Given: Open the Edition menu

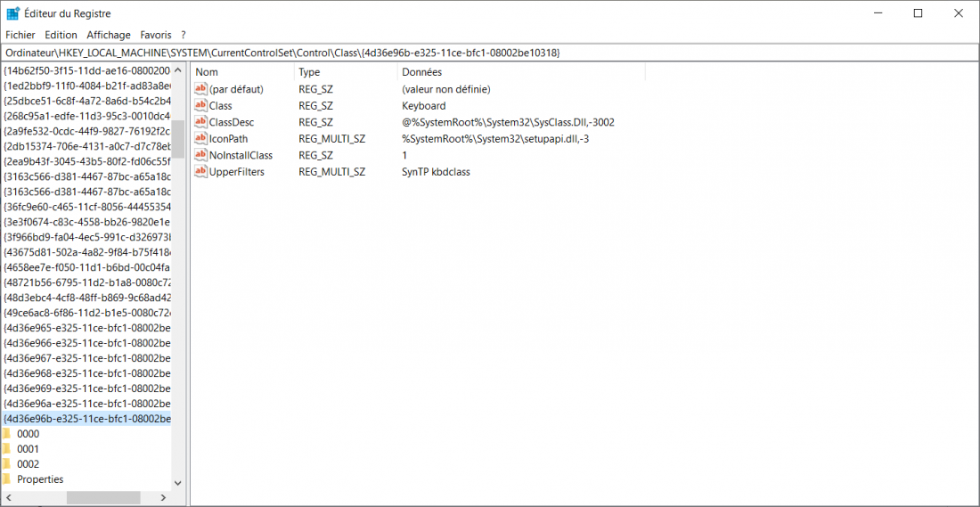Looking at the screenshot, I should tap(61, 35).
